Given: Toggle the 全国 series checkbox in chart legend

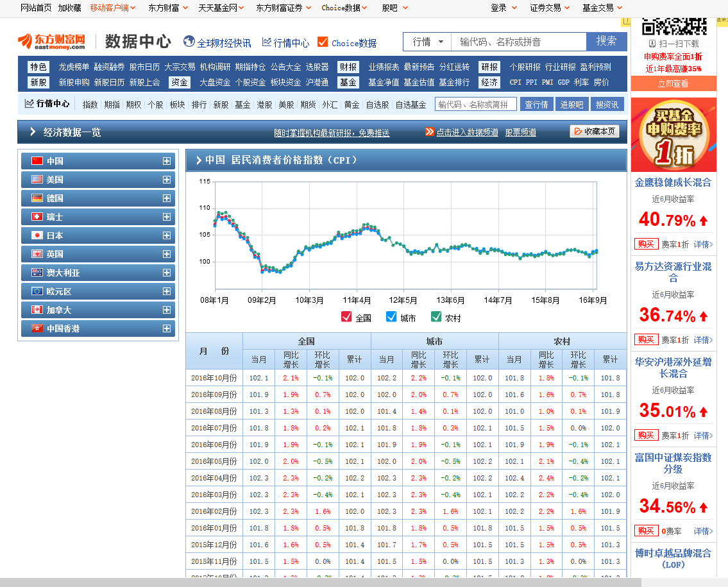Looking at the screenshot, I should 346,317.
